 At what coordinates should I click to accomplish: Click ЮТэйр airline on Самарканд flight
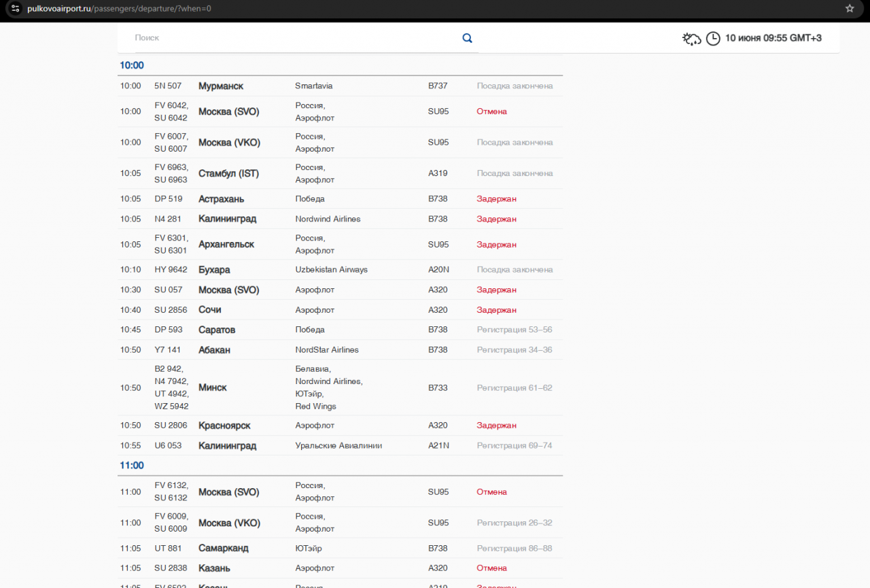coord(309,549)
